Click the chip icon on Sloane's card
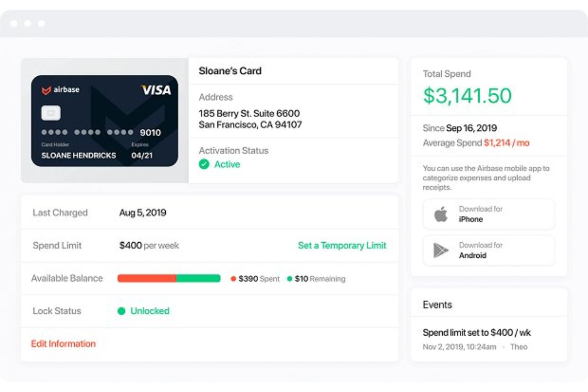 (51, 112)
